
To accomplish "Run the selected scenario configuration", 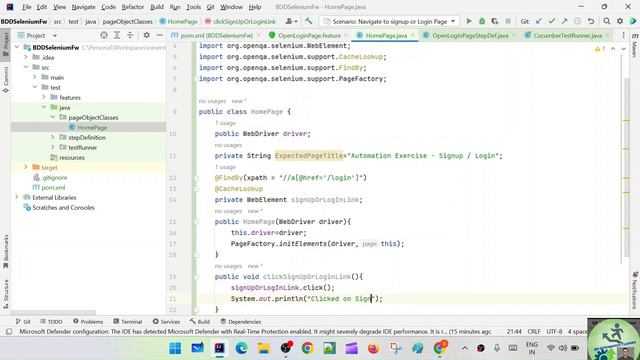I will [469, 21].
